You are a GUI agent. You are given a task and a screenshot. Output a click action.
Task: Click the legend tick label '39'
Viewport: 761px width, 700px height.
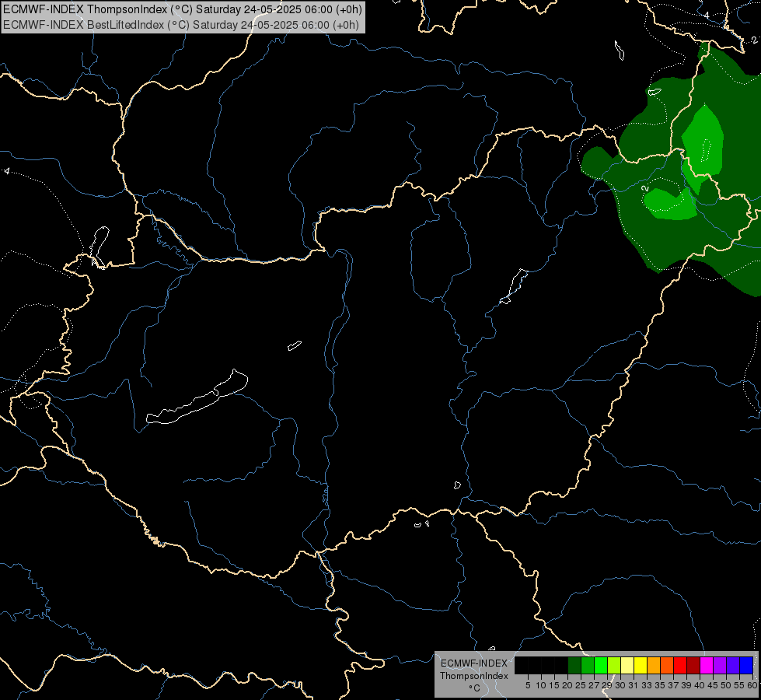click(686, 685)
